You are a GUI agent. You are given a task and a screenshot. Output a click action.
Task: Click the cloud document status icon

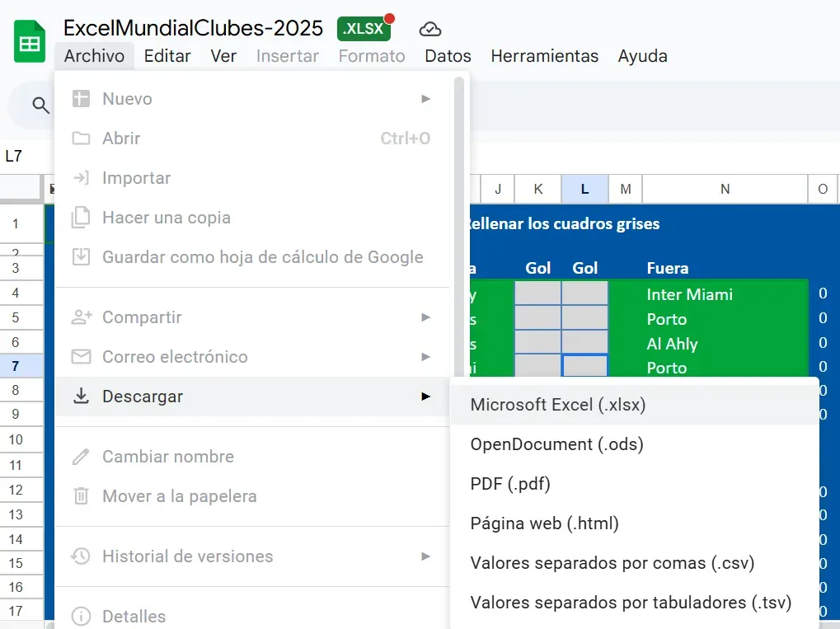point(429,30)
